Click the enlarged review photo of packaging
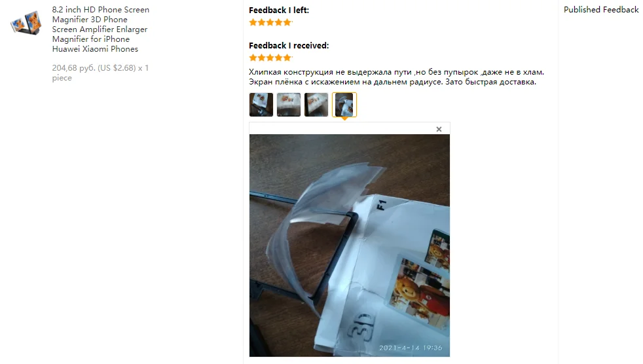This screenshot has height=364, width=643. pyautogui.click(x=350, y=246)
